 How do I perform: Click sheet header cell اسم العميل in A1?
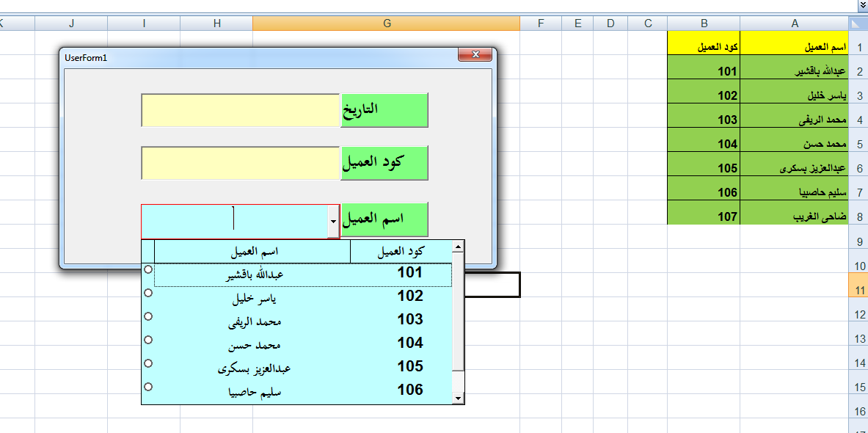(795, 43)
